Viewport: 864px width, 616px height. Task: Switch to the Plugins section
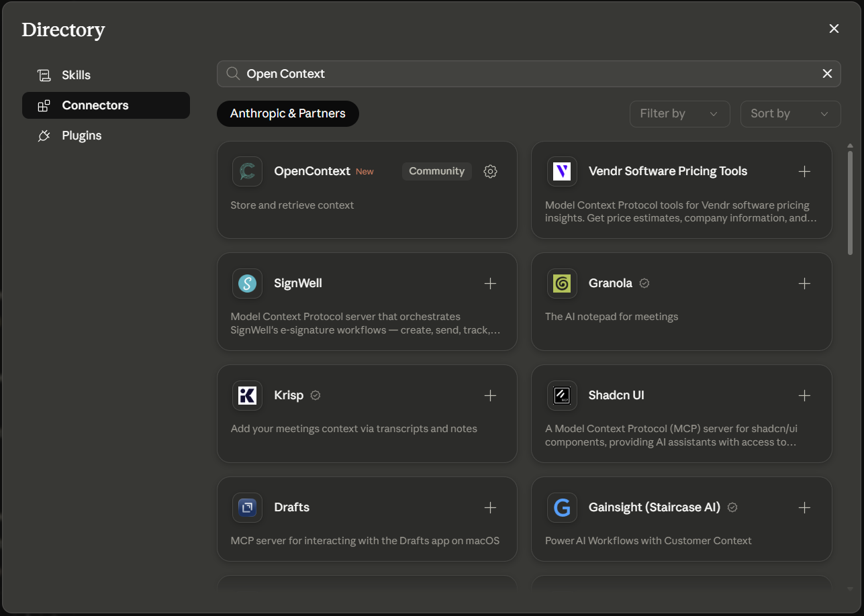coord(106,136)
